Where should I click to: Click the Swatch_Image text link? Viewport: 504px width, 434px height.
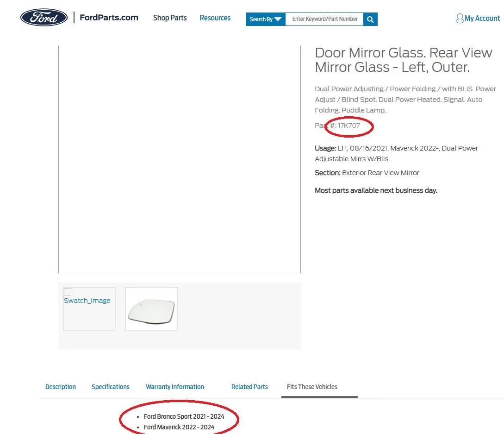[x=87, y=301]
